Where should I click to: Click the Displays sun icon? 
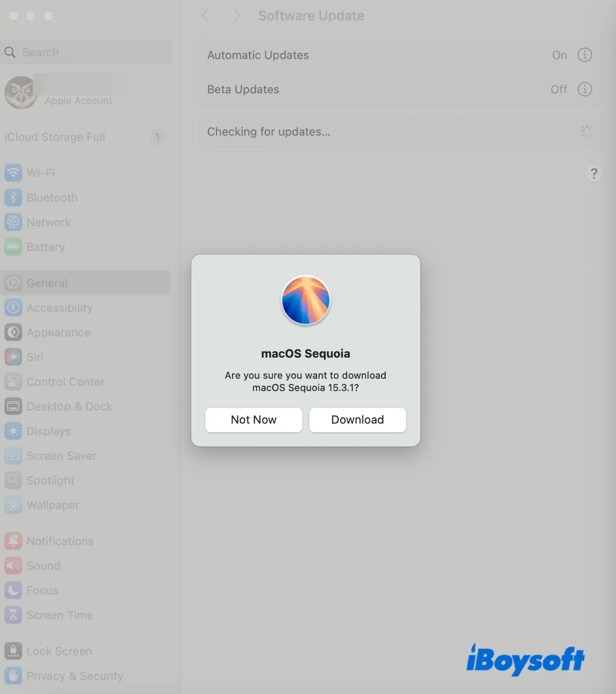[13, 431]
